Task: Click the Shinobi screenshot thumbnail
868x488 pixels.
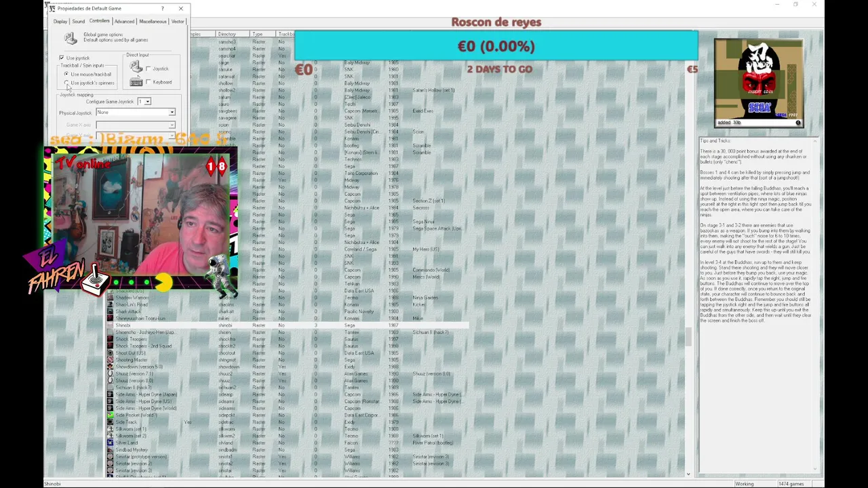Action: [758, 83]
